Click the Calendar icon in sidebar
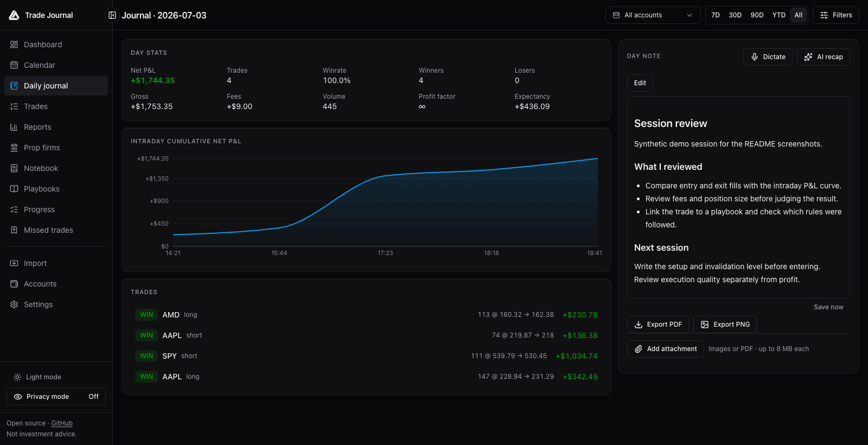868x445 pixels. click(x=14, y=65)
